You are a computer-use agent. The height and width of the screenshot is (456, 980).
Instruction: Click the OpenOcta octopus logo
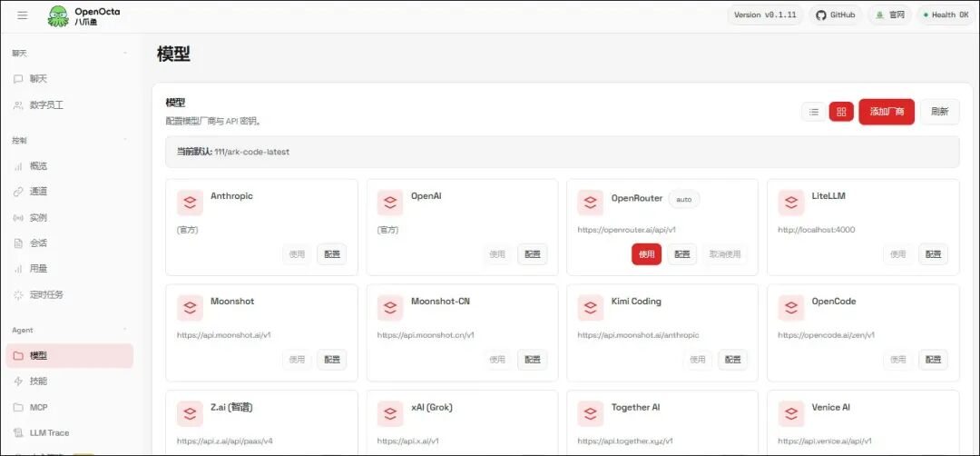coord(58,16)
